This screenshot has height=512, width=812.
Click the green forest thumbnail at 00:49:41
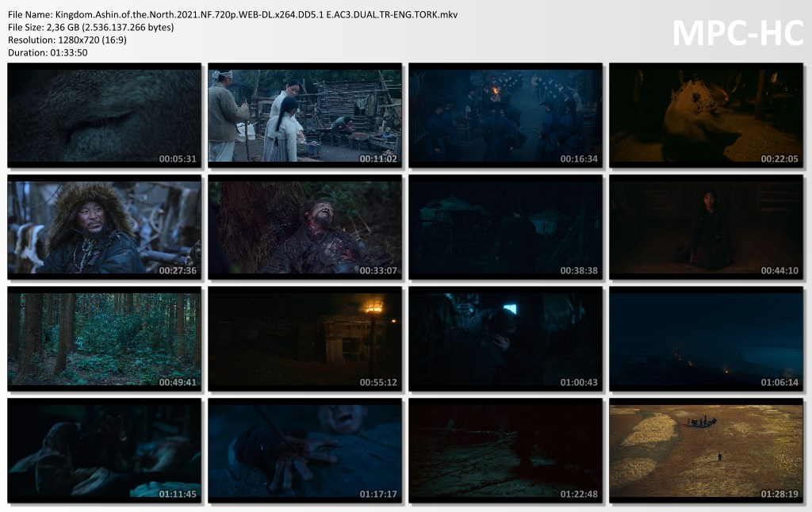(105, 339)
